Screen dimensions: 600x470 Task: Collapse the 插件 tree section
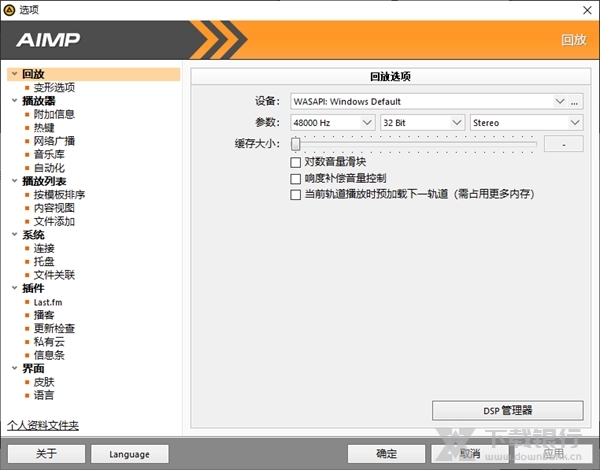tap(15, 288)
